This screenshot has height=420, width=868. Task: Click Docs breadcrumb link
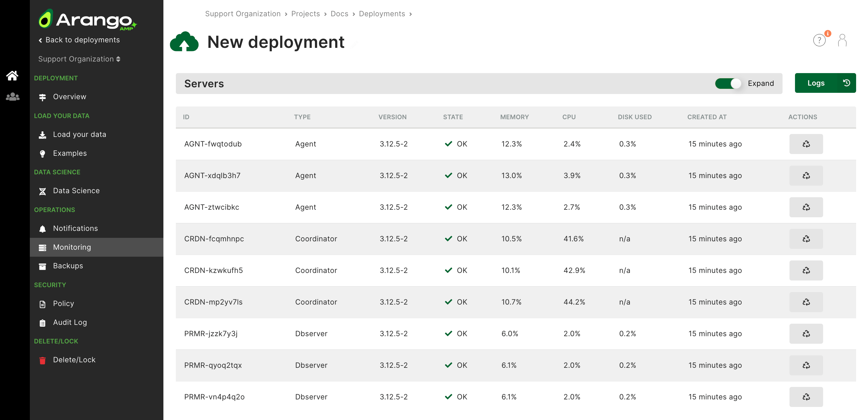[339, 14]
